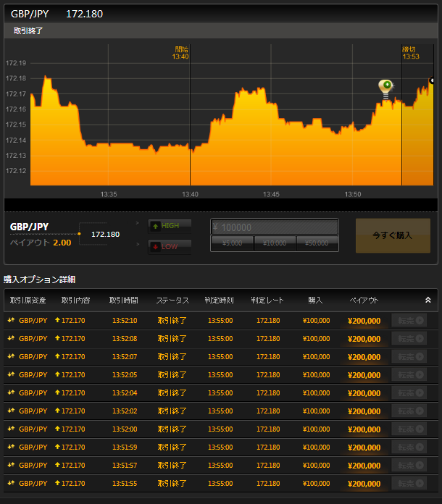Click the 13:52:08 trade time cell
The width and height of the screenshot is (442, 504).
[125, 338]
